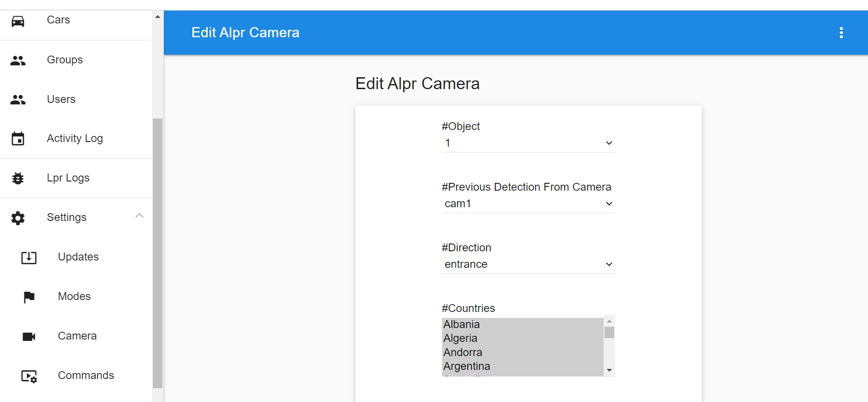
Task: Click the people icon next to Users
Action: (x=18, y=100)
